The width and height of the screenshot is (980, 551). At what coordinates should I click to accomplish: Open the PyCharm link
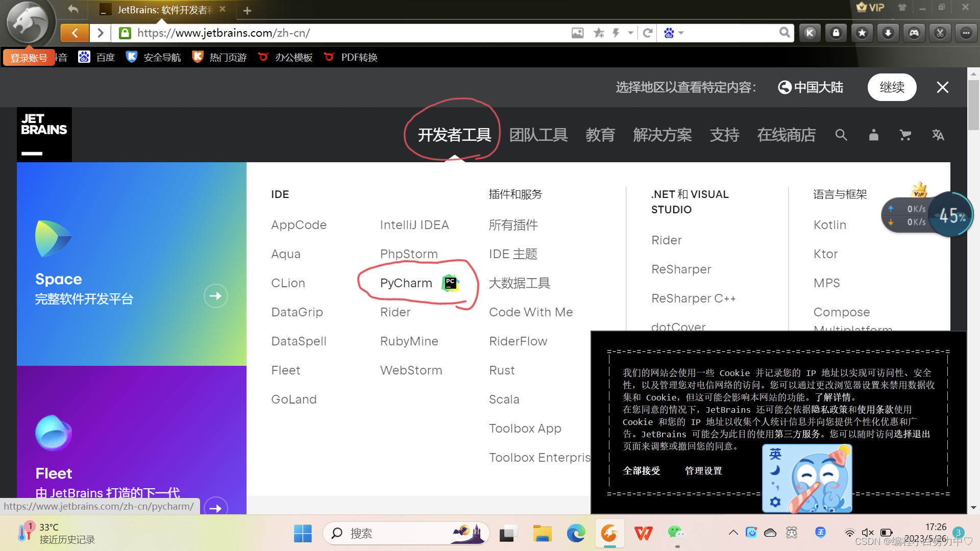click(x=406, y=283)
